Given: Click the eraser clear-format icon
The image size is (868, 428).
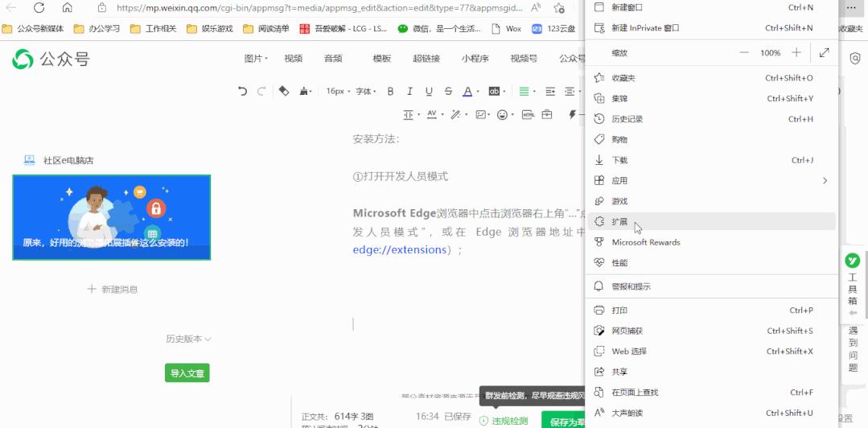Looking at the screenshot, I should [284, 92].
